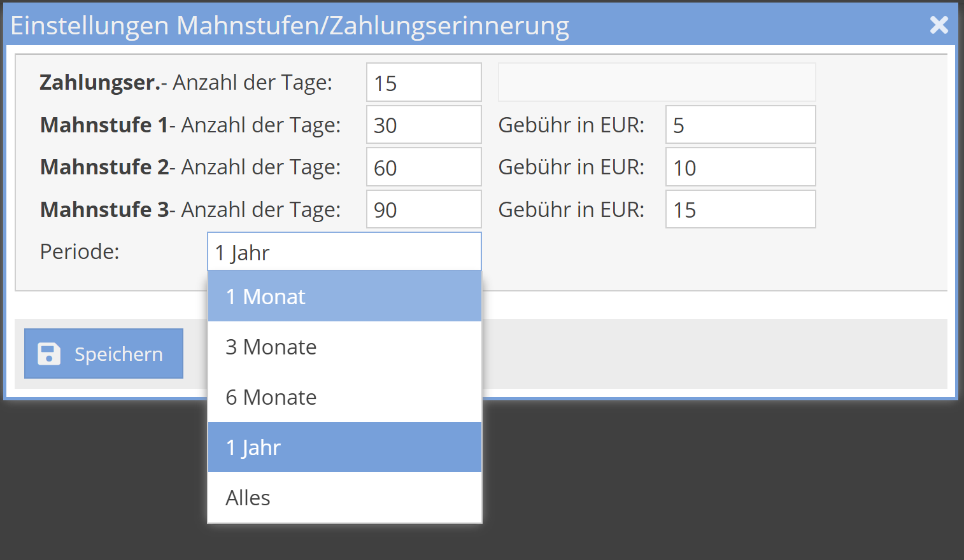Screen dimensions: 964x560
Task: Click the Mahnstufe 3 days input showing 90
Action: [x=423, y=209]
